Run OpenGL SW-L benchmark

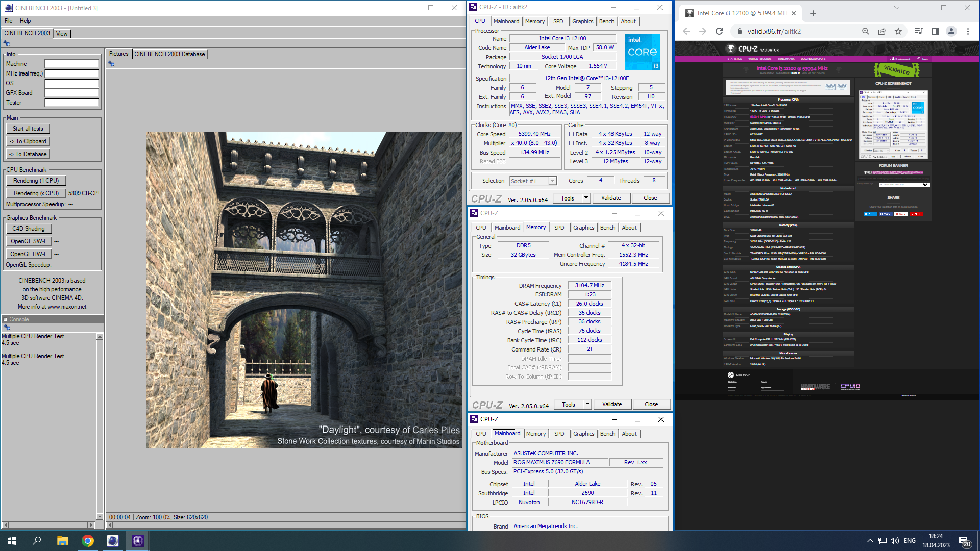tap(29, 241)
